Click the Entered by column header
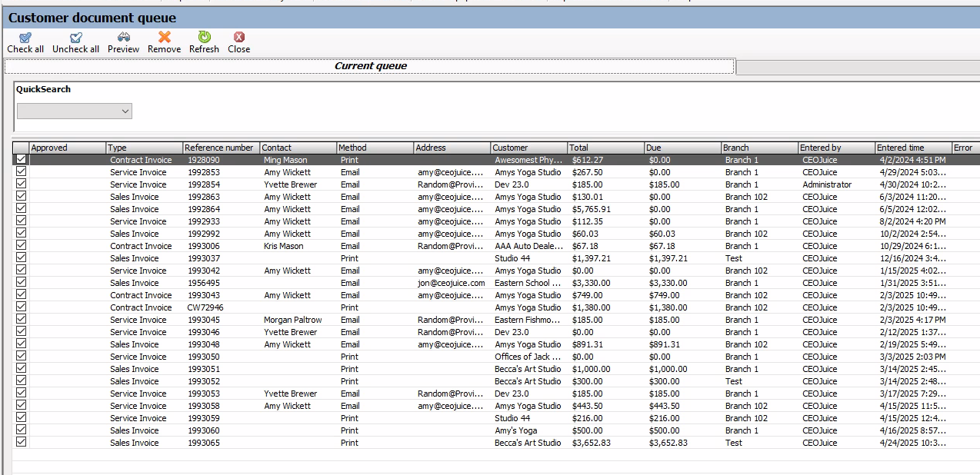 pyautogui.click(x=837, y=148)
